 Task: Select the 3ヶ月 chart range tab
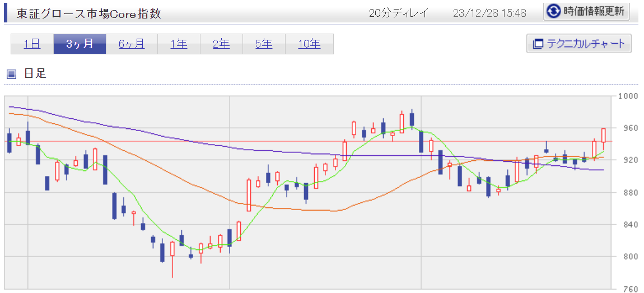(x=80, y=44)
